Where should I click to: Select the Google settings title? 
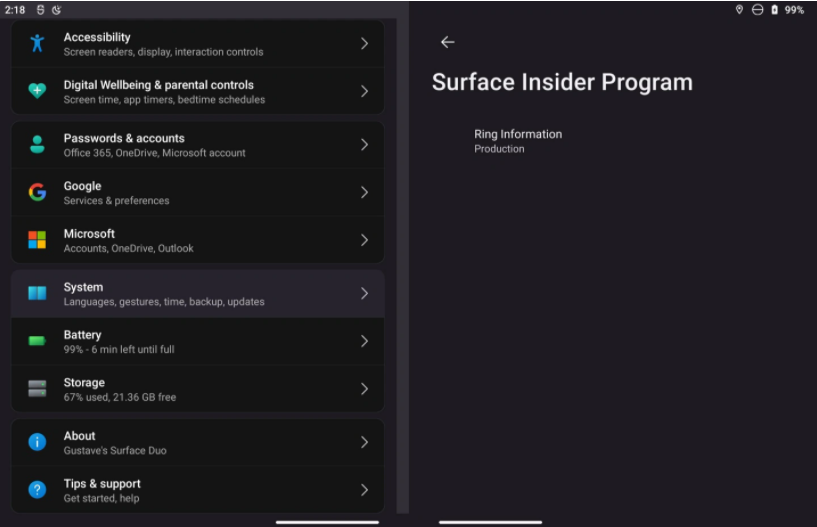tap(82, 186)
